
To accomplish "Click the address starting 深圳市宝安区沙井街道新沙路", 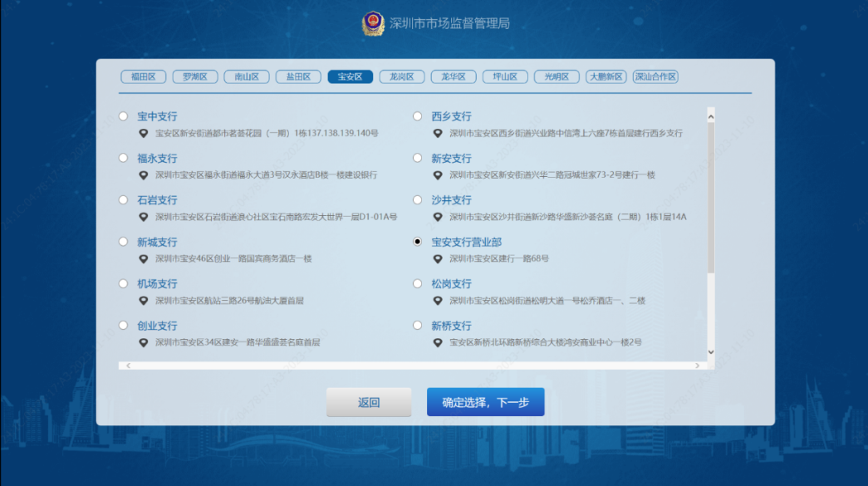I will [x=568, y=217].
